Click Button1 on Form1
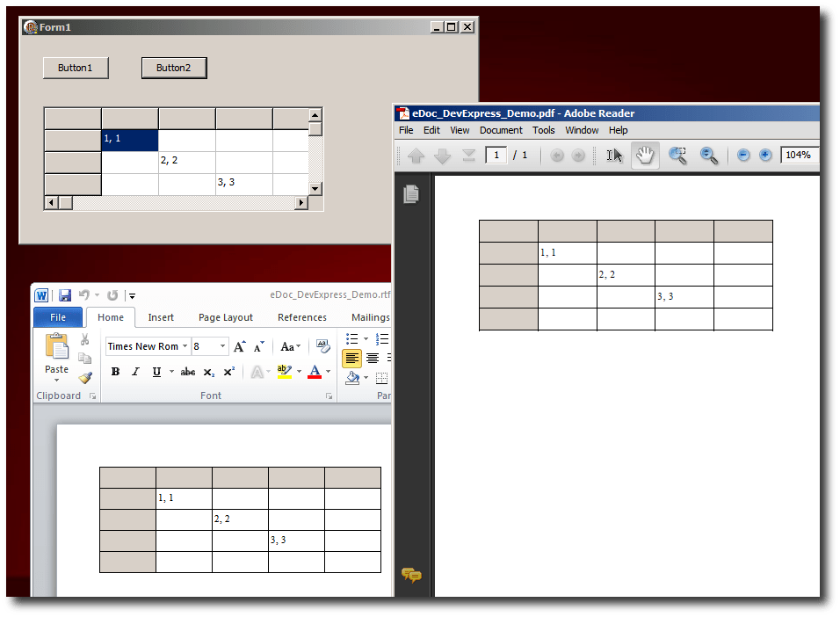This screenshot has height=617, width=840. [76, 68]
